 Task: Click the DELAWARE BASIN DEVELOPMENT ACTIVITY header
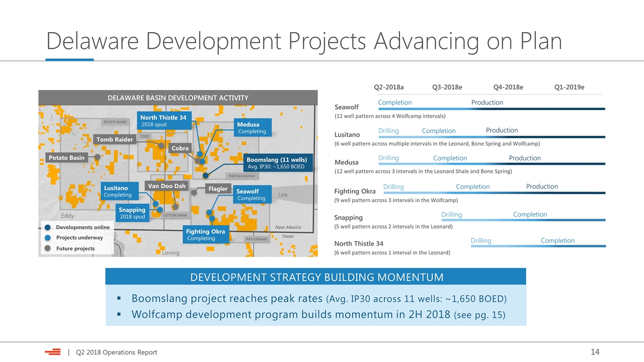pyautogui.click(x=178, y=98)
